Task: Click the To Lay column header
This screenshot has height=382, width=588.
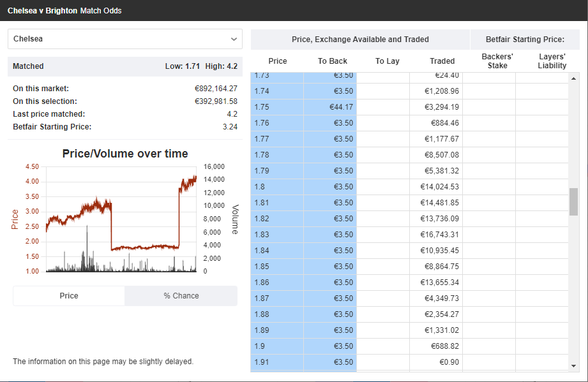Action: [388, 61]
